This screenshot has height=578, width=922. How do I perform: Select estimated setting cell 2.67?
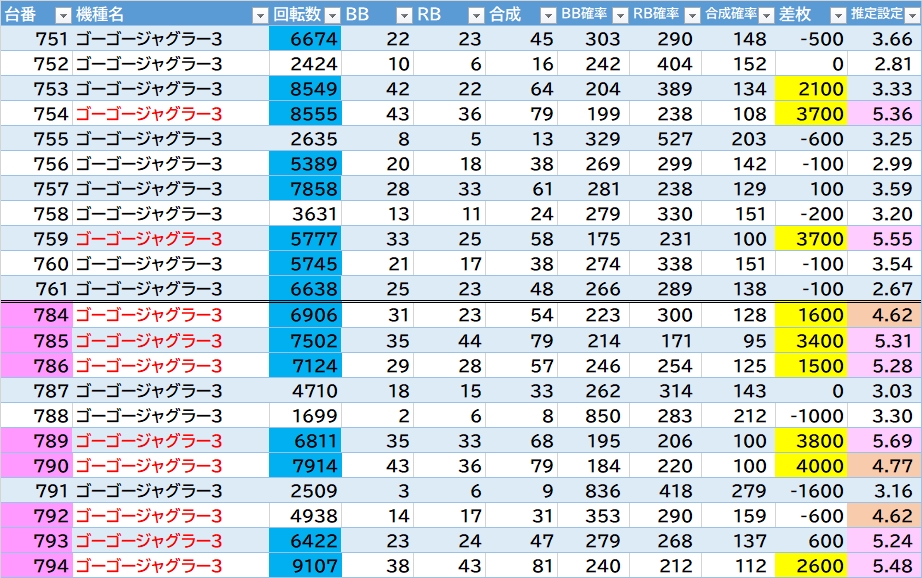pos(884,289)
